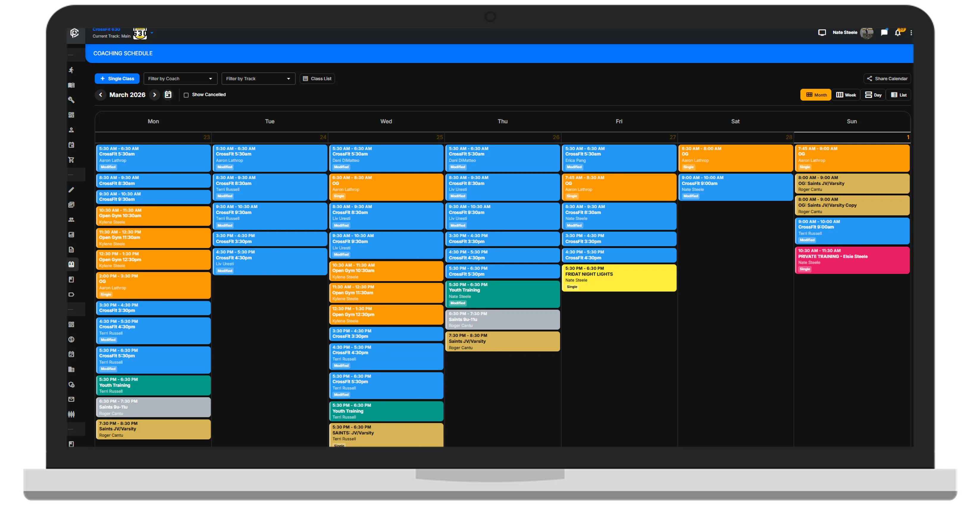
Task: Click the Single Class button
Action: [x=117, y=79]
